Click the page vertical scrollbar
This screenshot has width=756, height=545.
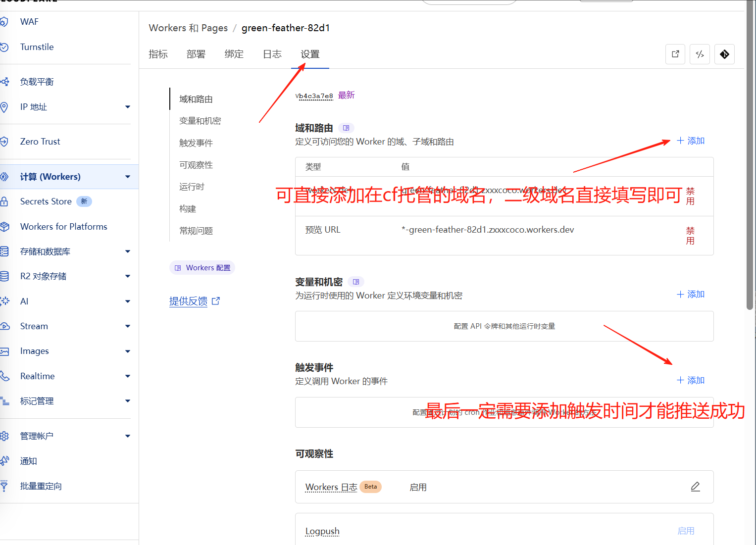[x=750, y=155]
